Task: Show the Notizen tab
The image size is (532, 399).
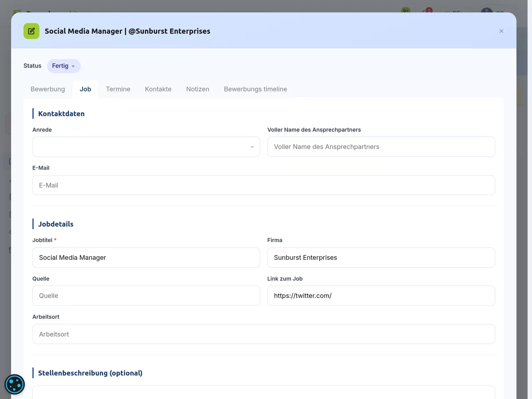Action: coord(198,89)
